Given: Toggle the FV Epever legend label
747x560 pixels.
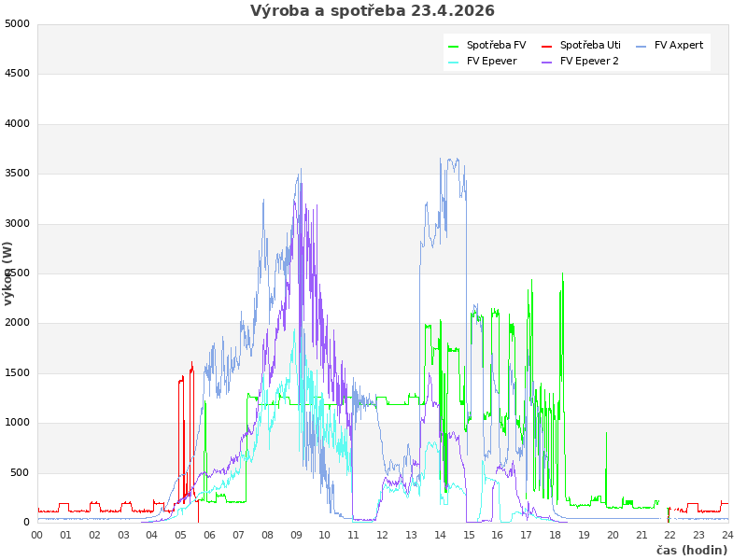Looking at the screenshot, I should pos(492,61).
